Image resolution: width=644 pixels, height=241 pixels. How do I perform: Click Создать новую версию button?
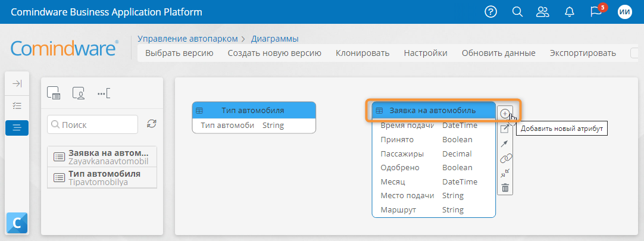274,53
